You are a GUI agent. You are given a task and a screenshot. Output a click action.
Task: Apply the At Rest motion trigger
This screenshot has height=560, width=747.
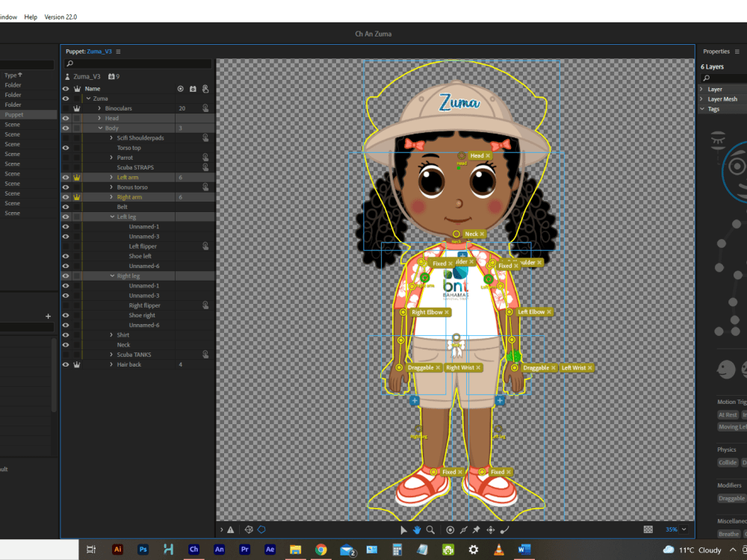(728, 414)
